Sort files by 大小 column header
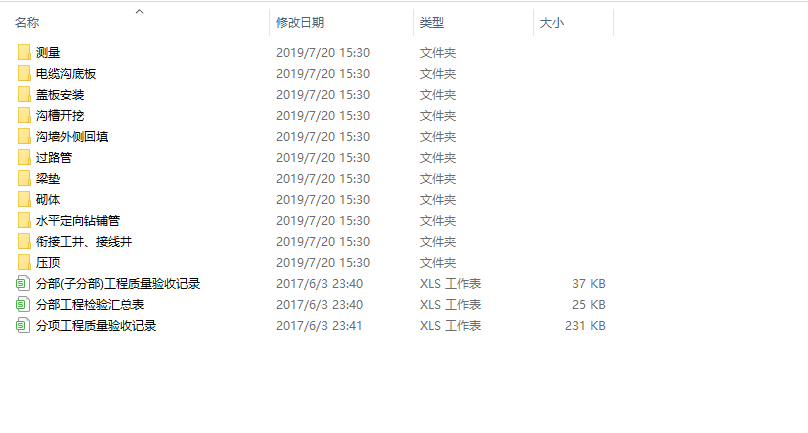808x433 pixels. pos(551,23)
